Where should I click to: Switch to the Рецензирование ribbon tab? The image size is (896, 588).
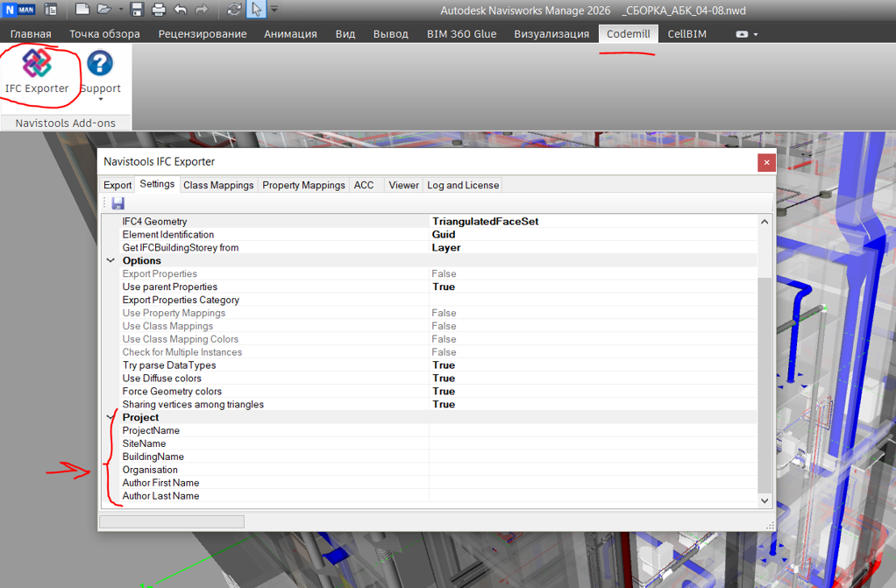(x=203, y=33)
